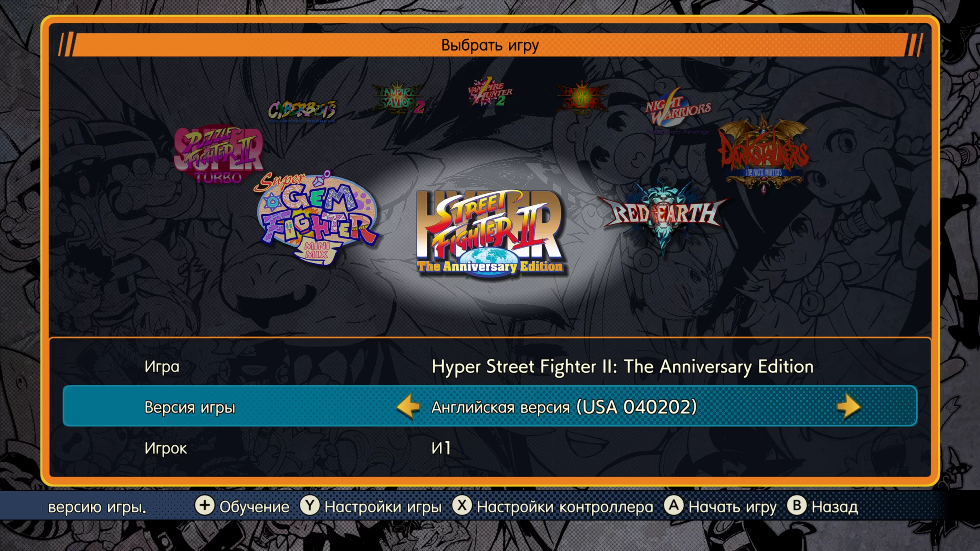Start the game with A Начать игру
The image size is (980, 551).
(720, 507)
